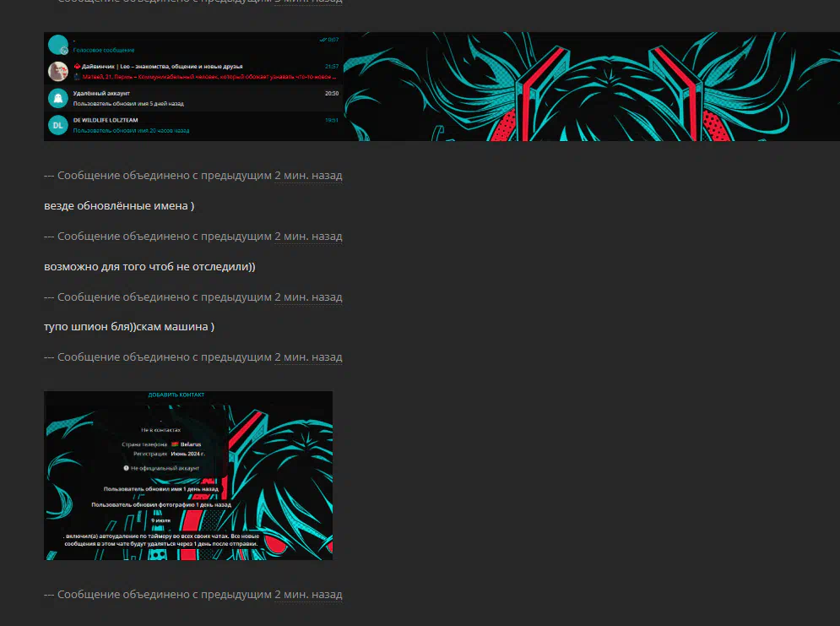The width and height of the screenshot is (840, 626).
Task: Click timestamp above 'возможно для того' message
Action: pos(308,237)
